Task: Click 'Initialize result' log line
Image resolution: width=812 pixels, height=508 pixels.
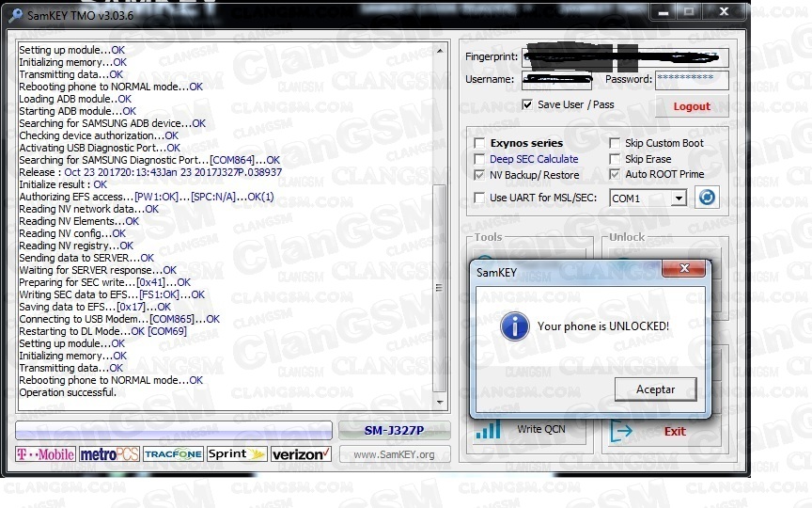Action: pyautogui.click(x=63, y=184)
